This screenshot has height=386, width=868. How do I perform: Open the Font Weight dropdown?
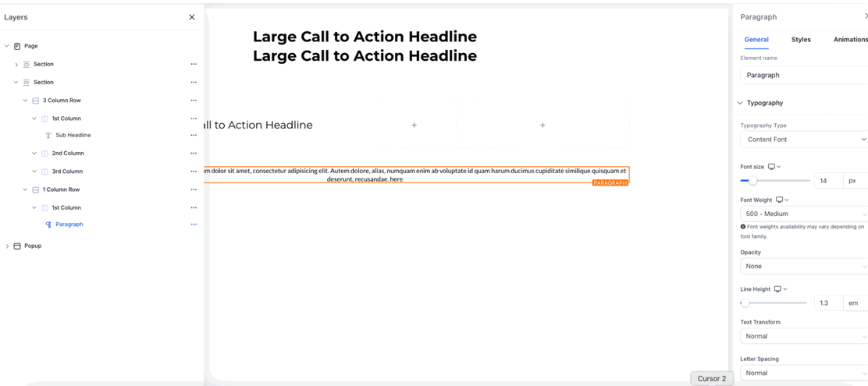[804, 214]
